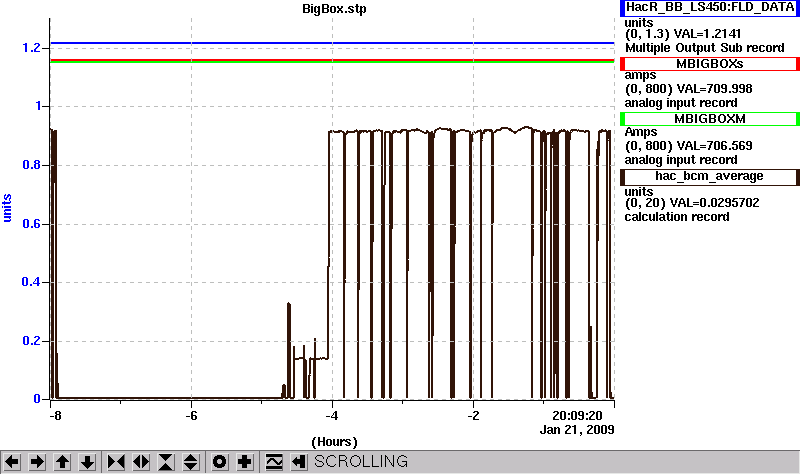Click the 'Jan 21, 2009' date label
Image resolution: width=800 pixels, height=474 pixels.
pos(577,430)
